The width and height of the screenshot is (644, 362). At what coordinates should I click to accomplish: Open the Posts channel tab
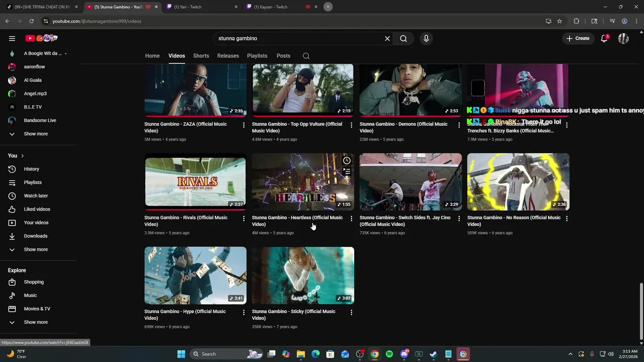coord(283,56)
